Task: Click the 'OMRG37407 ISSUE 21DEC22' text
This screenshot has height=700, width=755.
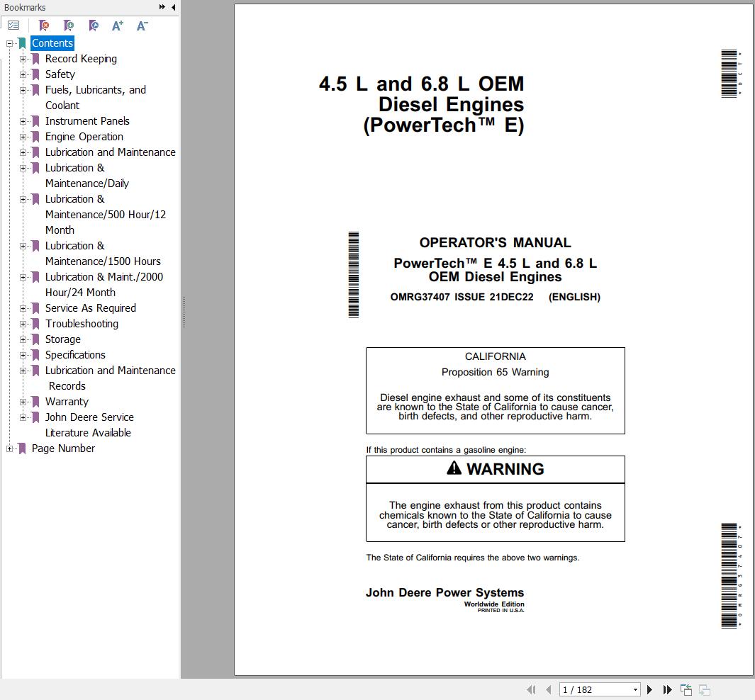Action: [x=462, y=297]
